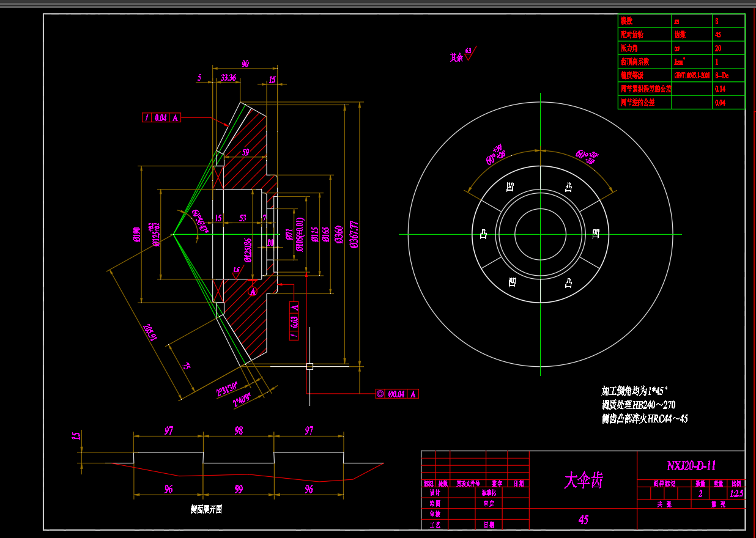This screenshot has height=538, width=756.
Task: Click the 绘图 cell in the title block
Action: tap(435, 504)
